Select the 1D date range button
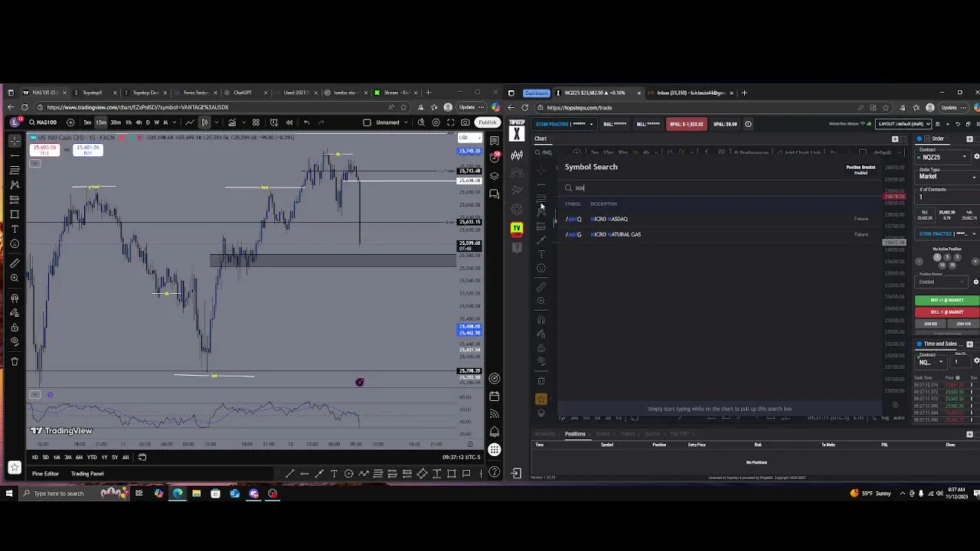This screenshot has width=980, height=551. point(34,457)
